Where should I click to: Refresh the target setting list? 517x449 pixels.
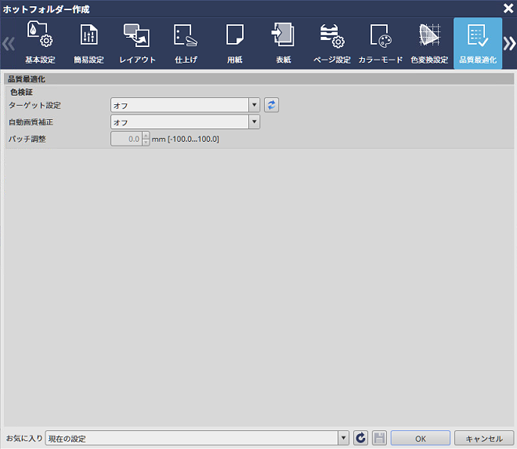point(271,105)
